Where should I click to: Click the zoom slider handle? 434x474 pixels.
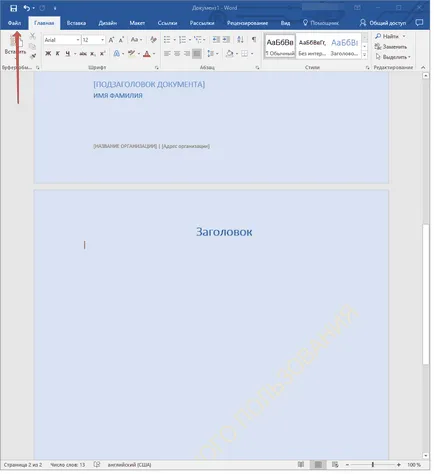click(373, 464)
